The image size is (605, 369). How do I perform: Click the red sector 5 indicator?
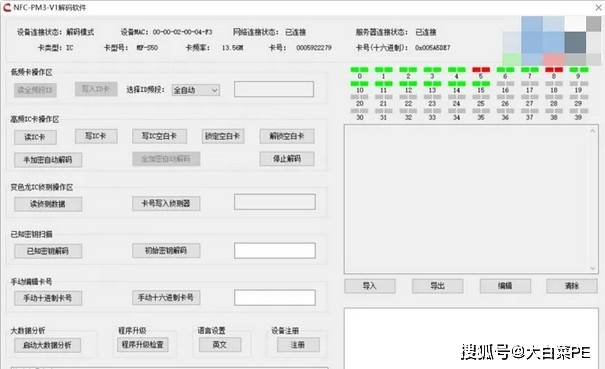pyautogui.click(x=481, y=69)
